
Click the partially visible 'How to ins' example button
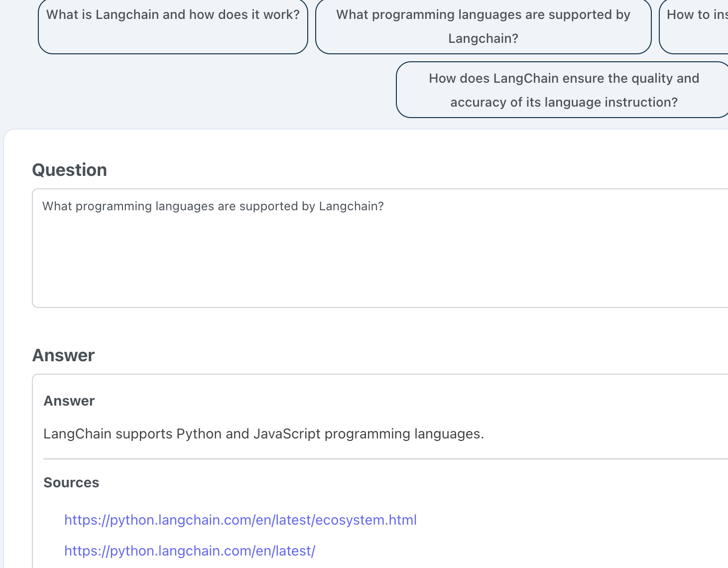click(x=694, y=26)
